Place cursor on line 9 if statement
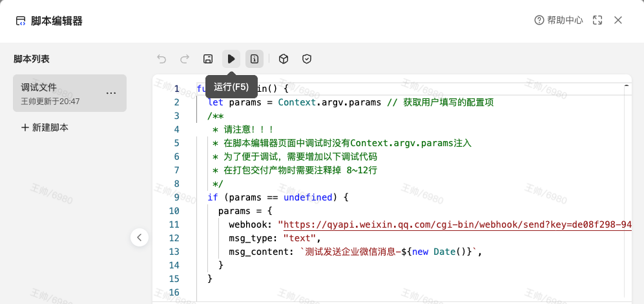The height and width of the screenshot is (304, 644). pyautogui.click(x=278, y=197)
